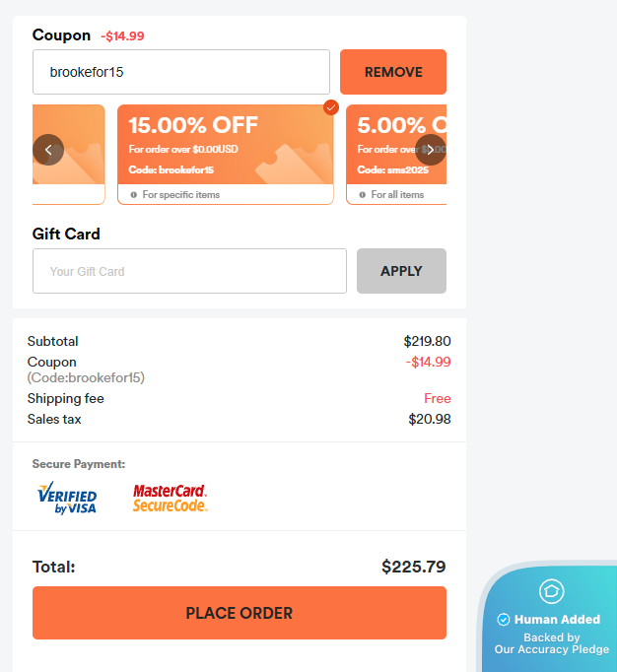Click house icon in Human Added badge
The image size is (617, 672).
(x=552, y=591)
